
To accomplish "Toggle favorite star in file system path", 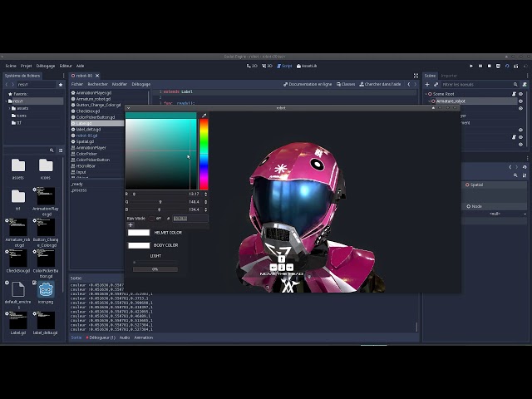I will pyautogui.click(x=61, y=85).
